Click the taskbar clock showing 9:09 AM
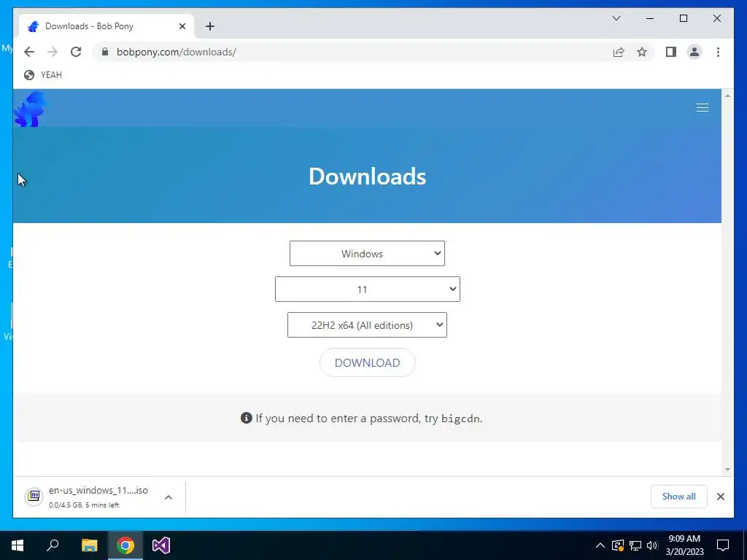The height and width of the screenshot is (560, 747). click(684, 545)
